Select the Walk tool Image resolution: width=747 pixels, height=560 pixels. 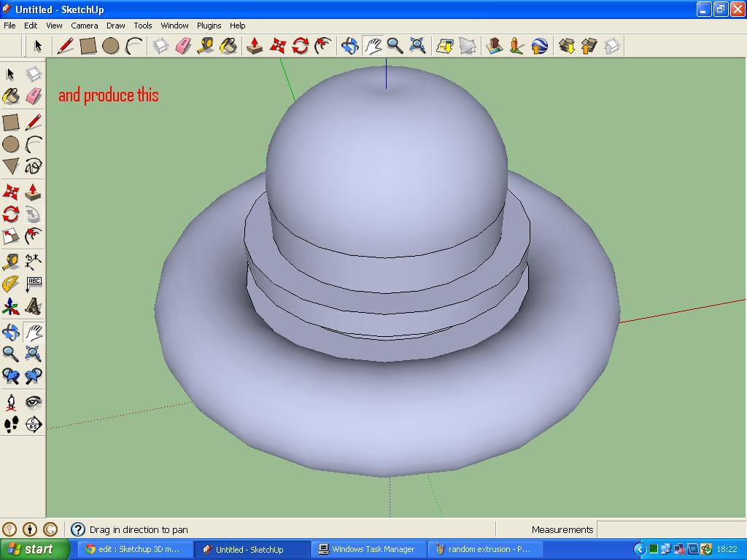[11, 425]
